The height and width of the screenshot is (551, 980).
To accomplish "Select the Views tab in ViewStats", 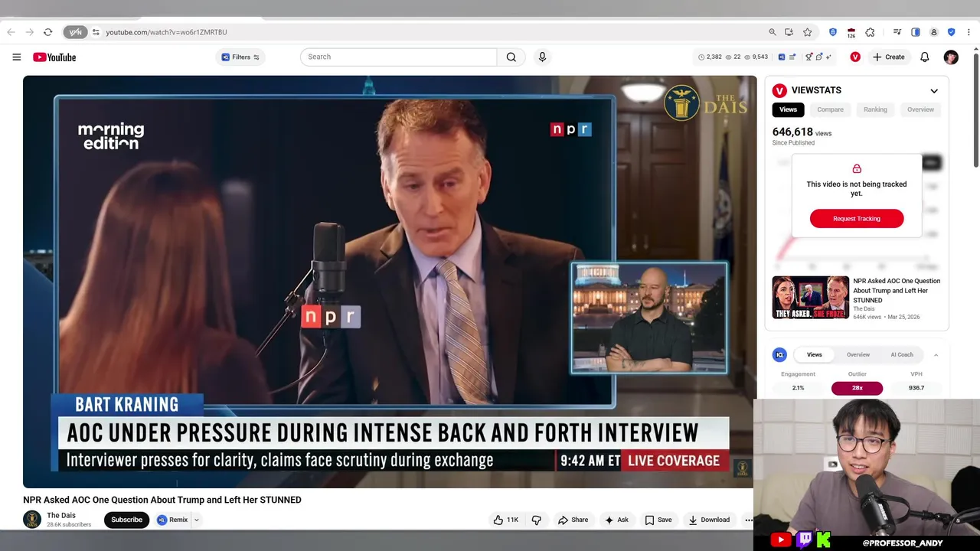I will click(x=788, y=109).
